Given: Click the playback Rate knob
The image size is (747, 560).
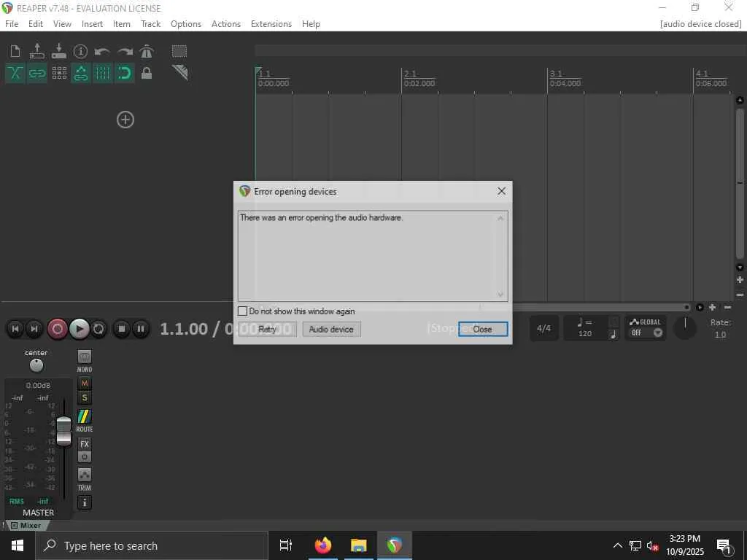Looking at the screenshot, I should point(685,327).
